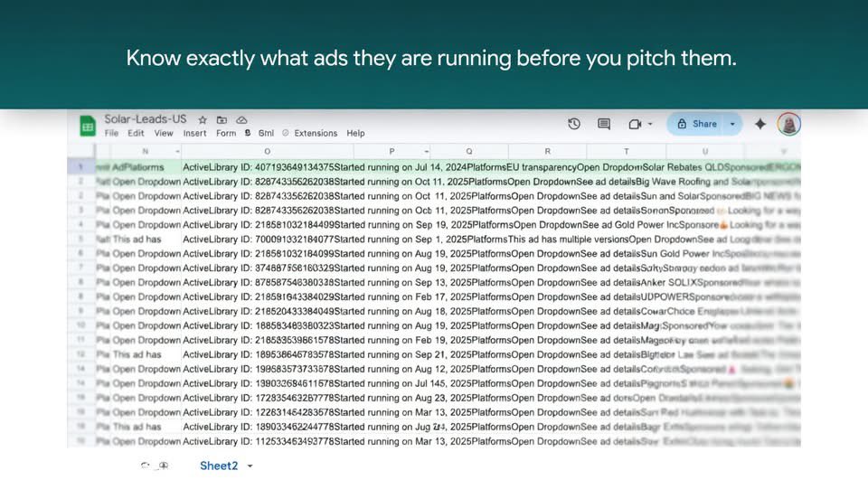Open the Help menu
868x480 pixels.
coord(355,134)
